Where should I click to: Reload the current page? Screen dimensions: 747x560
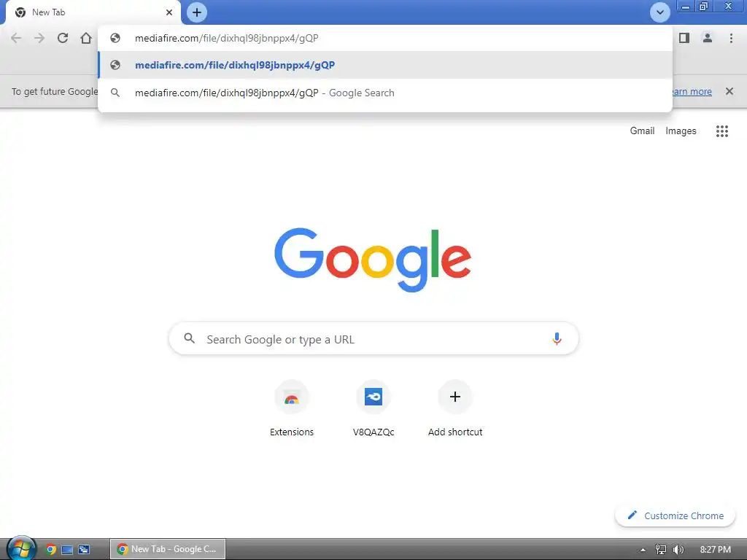[63, 38]
